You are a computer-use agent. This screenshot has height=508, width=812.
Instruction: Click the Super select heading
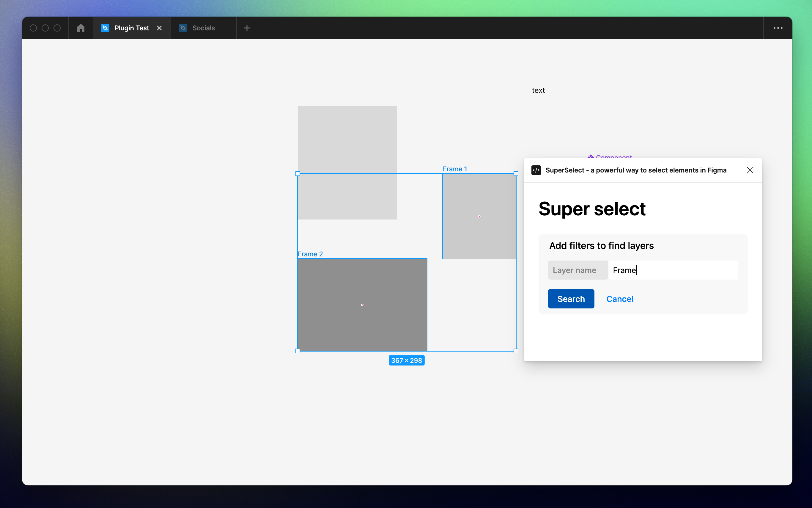tap(592, 209)
